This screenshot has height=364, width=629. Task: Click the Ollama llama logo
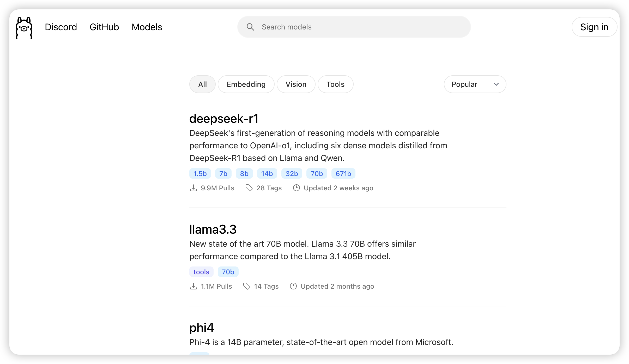click(x=24, y=28)
